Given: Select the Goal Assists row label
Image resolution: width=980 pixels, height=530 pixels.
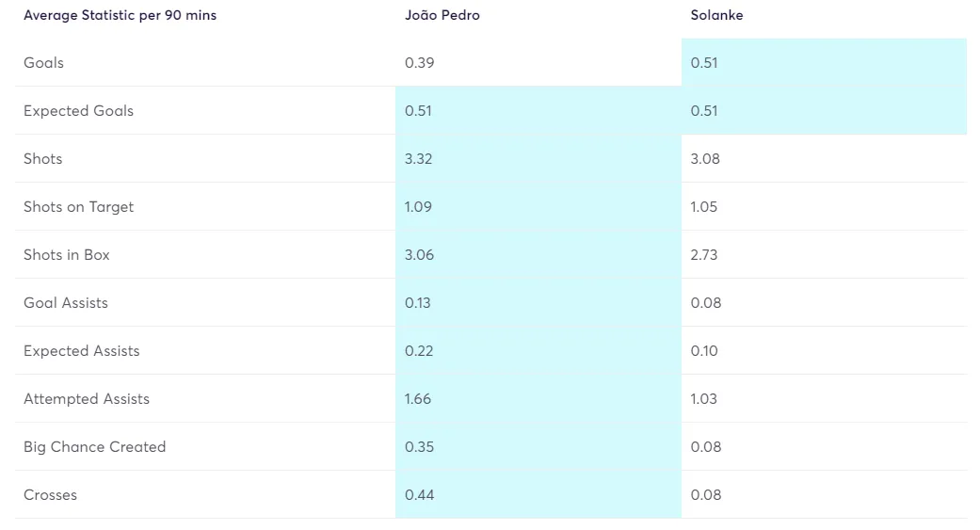Looking at the screenshot, I should coord(66,302).
